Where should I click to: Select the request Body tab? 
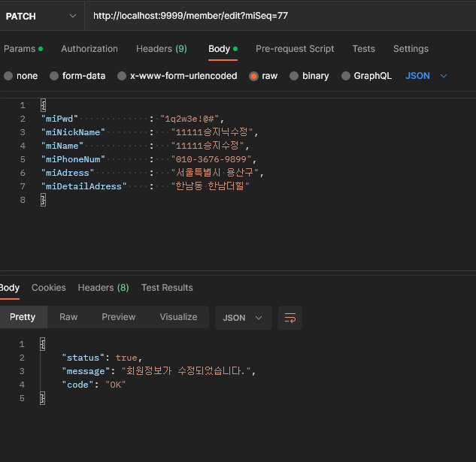coord(223,49)
